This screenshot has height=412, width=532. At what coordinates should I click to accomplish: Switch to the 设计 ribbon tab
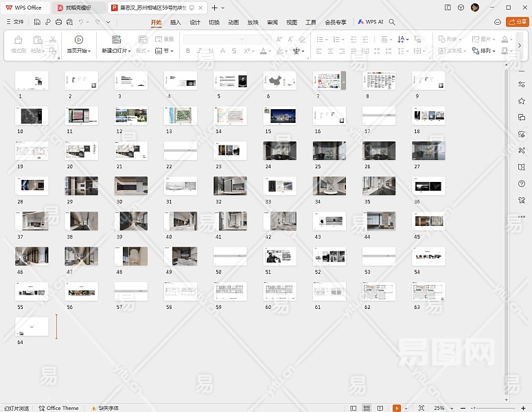pyautogui.click(x=195, y=22)
